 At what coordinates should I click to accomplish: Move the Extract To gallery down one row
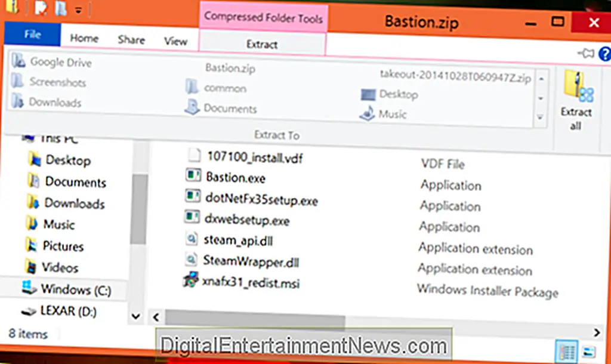pyautogui.click(x=541, y=98)
